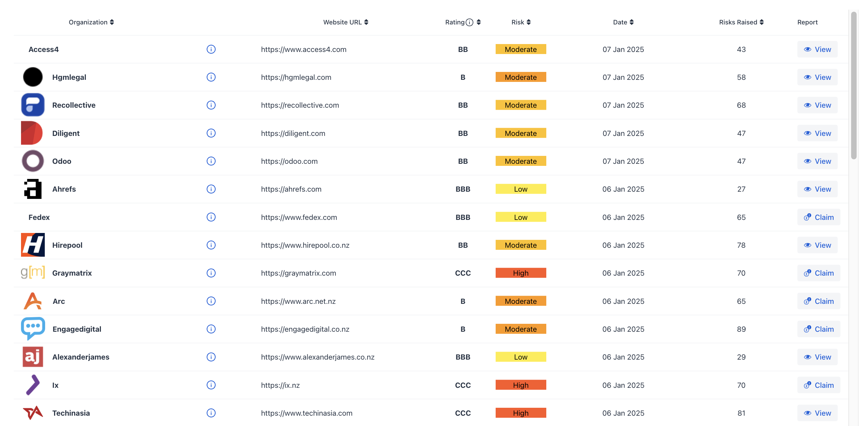Screen dimensions: 868x426
Task: Open info icon for Odoo row
Action: click(211, 161)
